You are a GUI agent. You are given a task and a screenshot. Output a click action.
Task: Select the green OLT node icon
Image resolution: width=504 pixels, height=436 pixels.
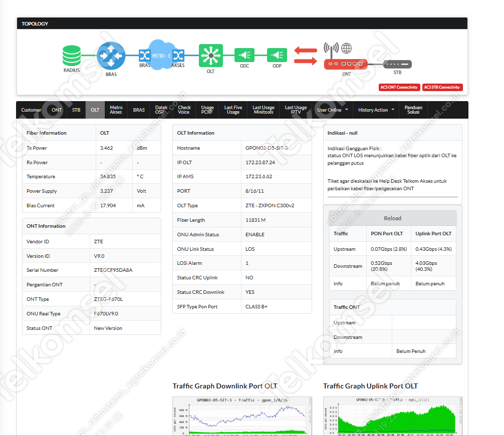(210, 56)
